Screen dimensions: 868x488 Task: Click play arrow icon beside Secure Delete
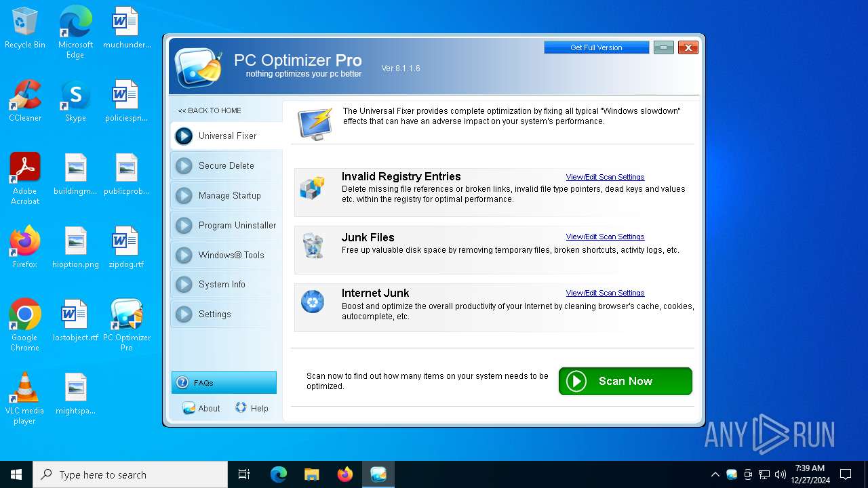coord(184,165)
